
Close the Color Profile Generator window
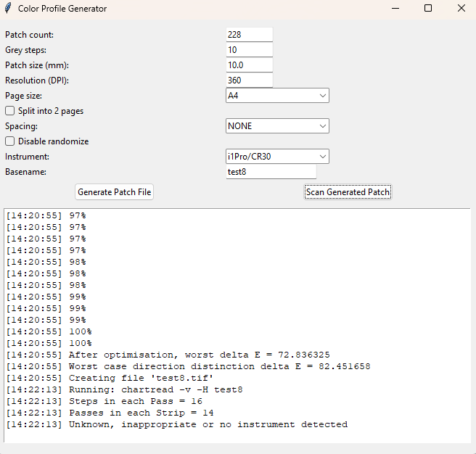coord(461,9)
